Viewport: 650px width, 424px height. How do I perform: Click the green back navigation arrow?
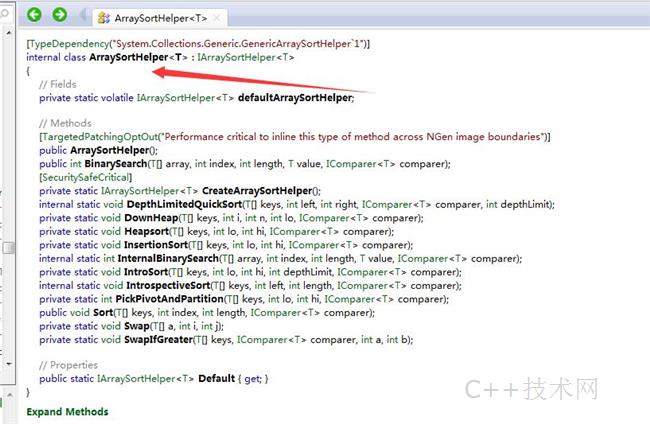pos(34,15)
